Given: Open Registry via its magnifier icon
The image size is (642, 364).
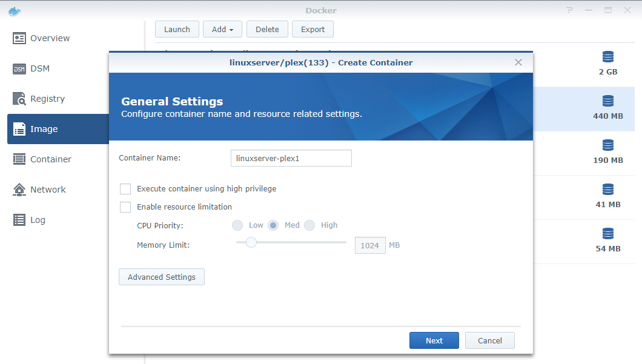Looking at the screenshot, I should coord(19,99).
